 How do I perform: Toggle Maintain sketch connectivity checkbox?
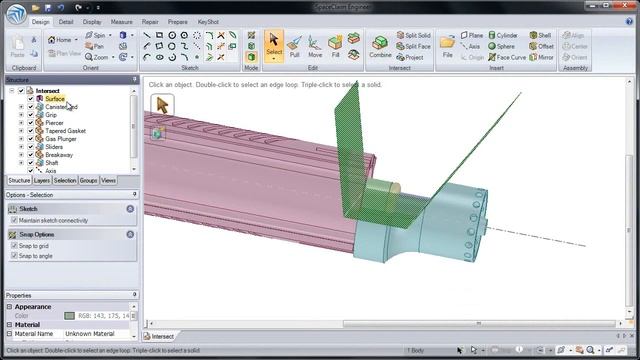click(14, 220)
